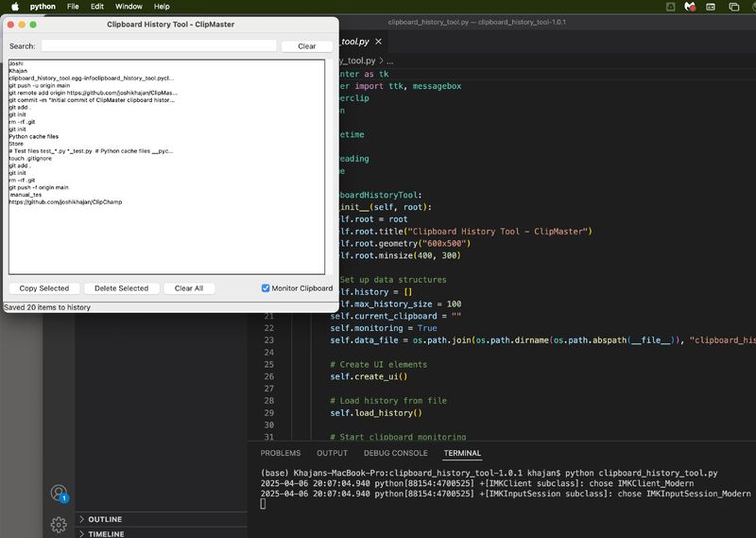Open the Manage gear icon
This screenshot has width=756, height=538.
pyautogui.click(x=59, y=523)
